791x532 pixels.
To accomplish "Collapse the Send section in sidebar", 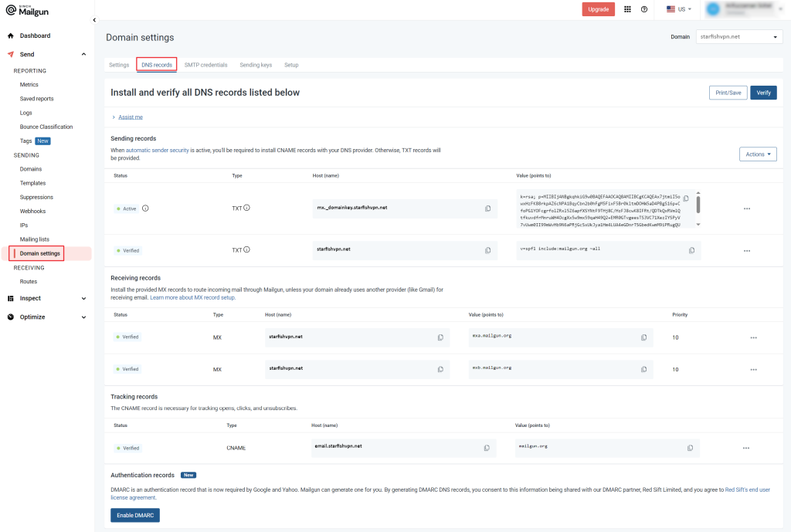I will (83, 55).
